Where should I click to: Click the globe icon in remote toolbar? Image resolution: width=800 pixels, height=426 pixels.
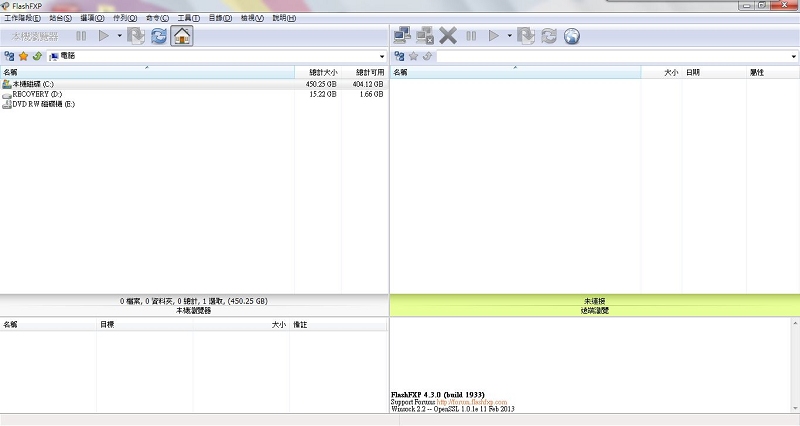(x=571, y=36)
